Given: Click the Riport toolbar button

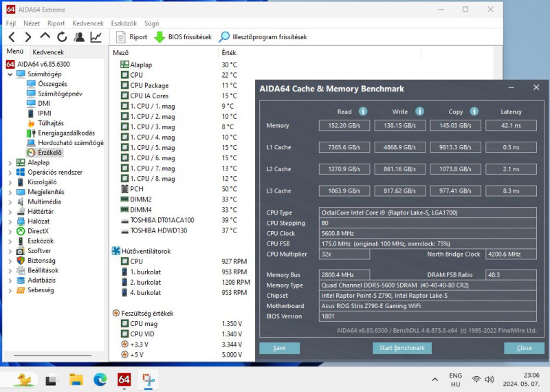Looking at the screenshot, I should [x=131, y=37].
